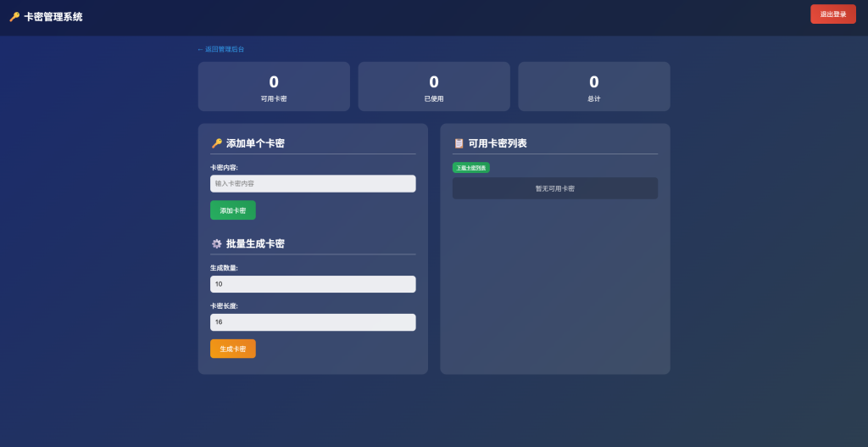The height and width of the screenshot is (447, 868).
Task: Click the 总计 count card
Action: (x=594, y=87)
